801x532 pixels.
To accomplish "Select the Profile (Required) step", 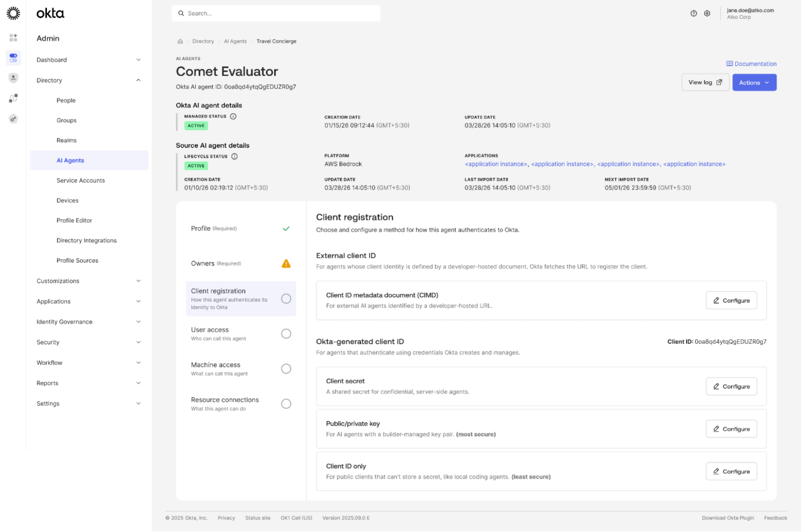I will point(241,228).
